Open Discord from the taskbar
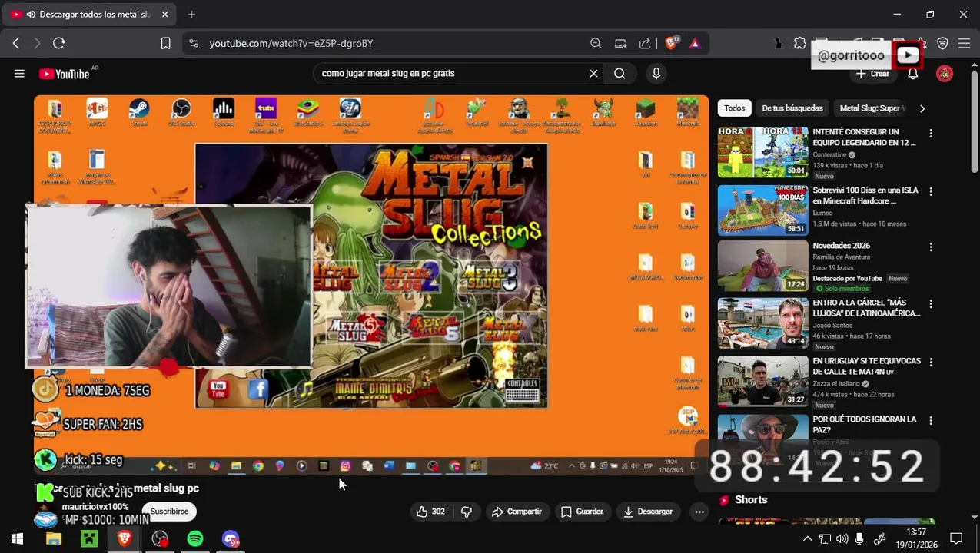The image size is (980, 553). click(x=231, y=539)
